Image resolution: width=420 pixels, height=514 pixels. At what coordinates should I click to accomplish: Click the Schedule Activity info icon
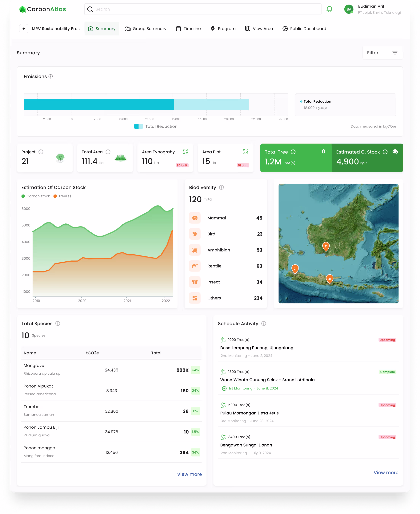coord(264,324)
